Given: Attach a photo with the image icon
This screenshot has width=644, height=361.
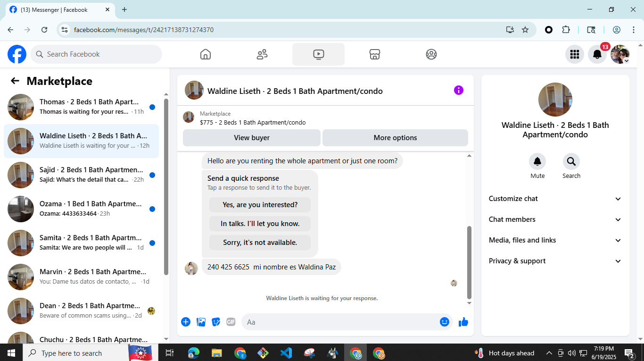Looking at the screenshot, I should click(201, 322).
